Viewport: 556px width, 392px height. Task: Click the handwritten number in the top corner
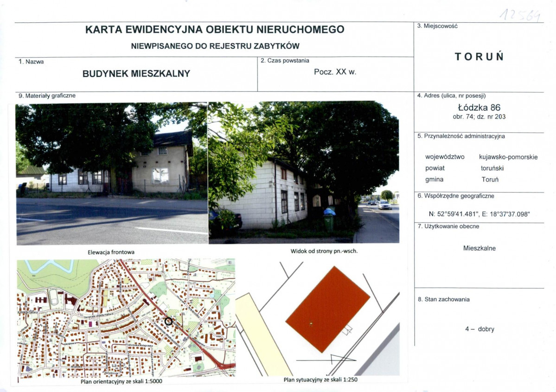tap(520, 15)
